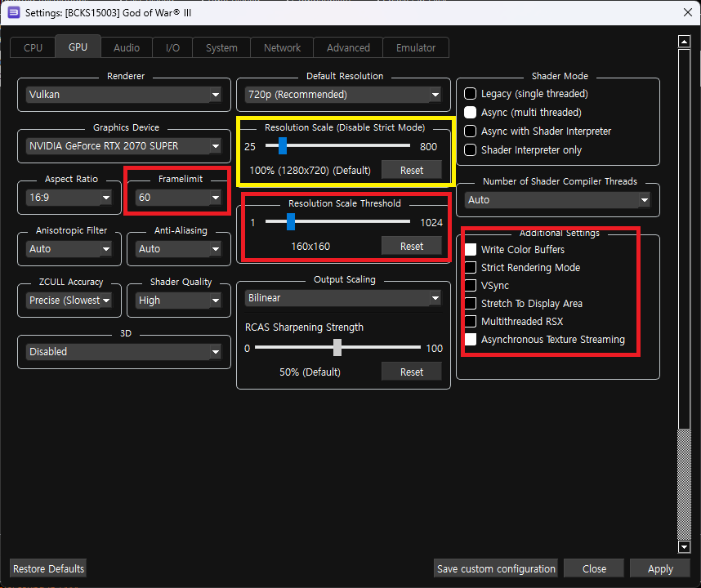
Task: Select the I/O tab
Action: (x=172, y=48)
